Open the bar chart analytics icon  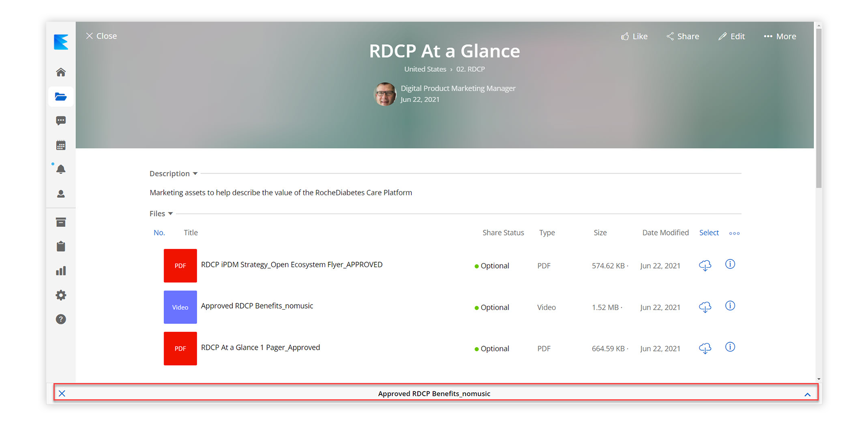tap(61, 271)
